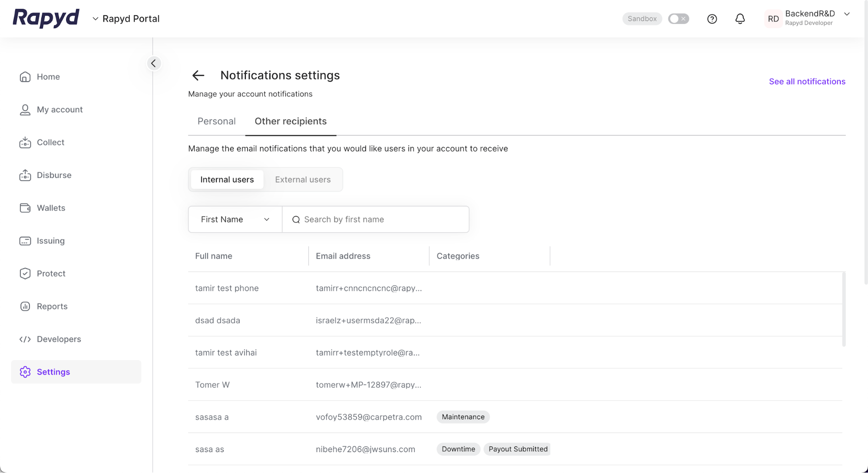Click the back arrow beside Notifications settings
Viewport: 868px width, 473px height.
198,76
